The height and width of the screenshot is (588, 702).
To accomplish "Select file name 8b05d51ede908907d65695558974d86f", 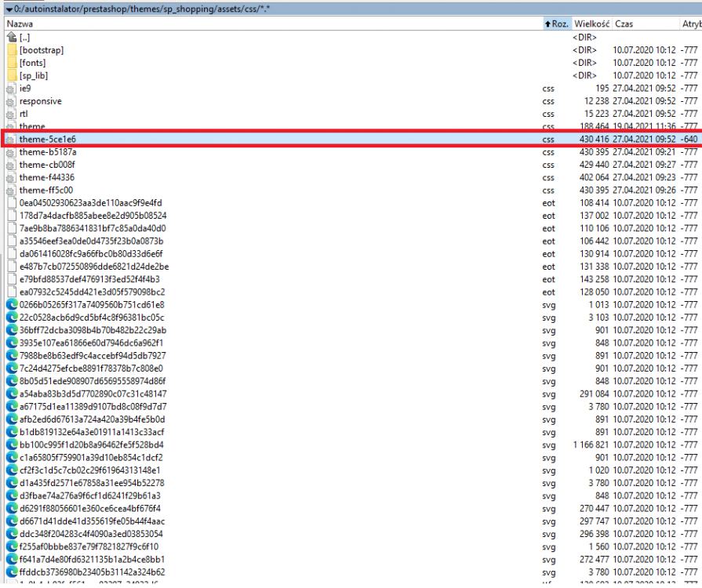I will tap(93, 381).
